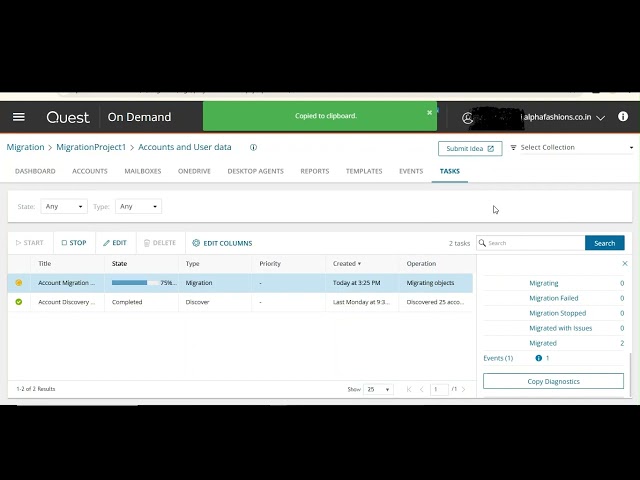The width and height of the screenshot is (640, 480).
Task: Open the Migrated with Issues link
Action: pyautogui.click(x=560, y=328)
